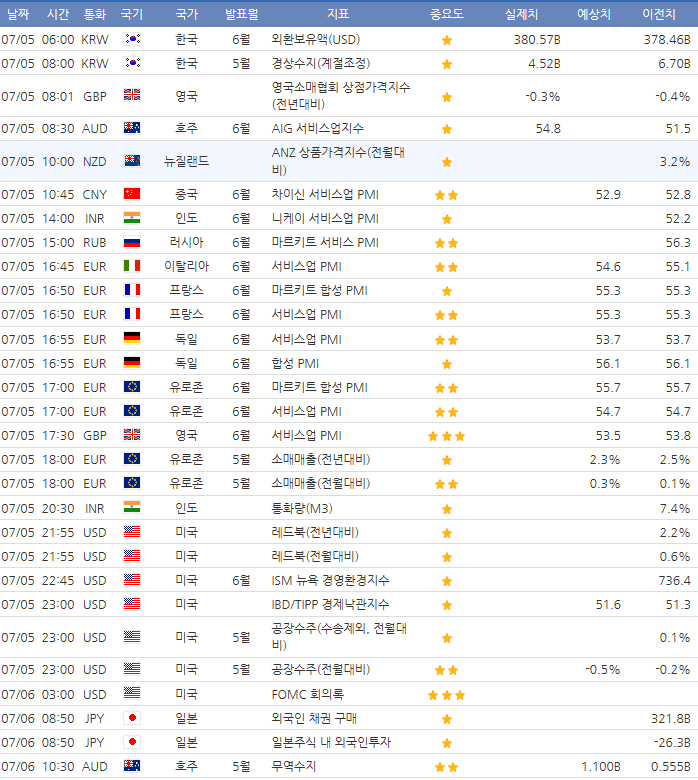
Task: Click the forecast value 1.100B
Action: pyautogui.click(x=600, y=767)
